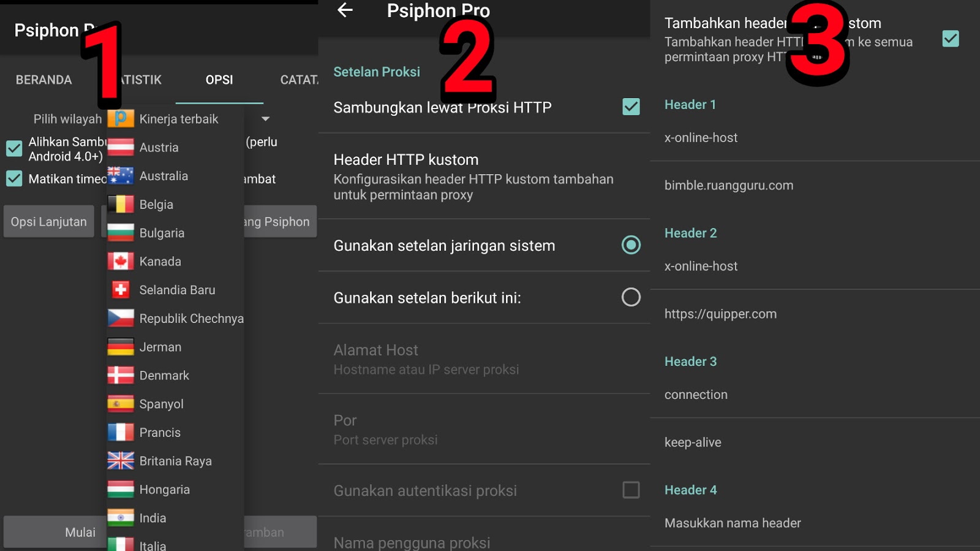
Task: Select 'Gunakan setelan jaringan sistem' radio
Action: [631, 245]
